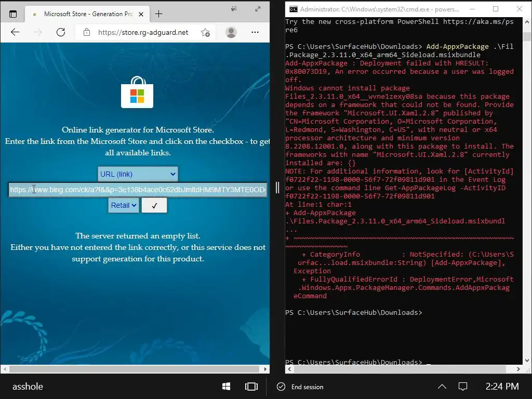Screen dimensions: 532x399
Task: Expand the URL (link) type dropdown
Action: tap(138, 174)
